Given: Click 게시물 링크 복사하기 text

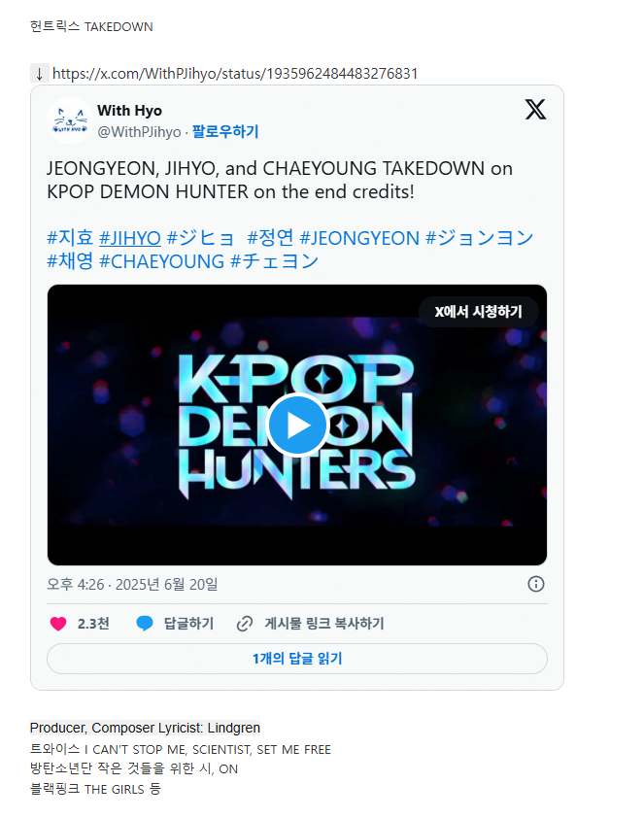Looking at the screenshot, I should pos(323,624).
